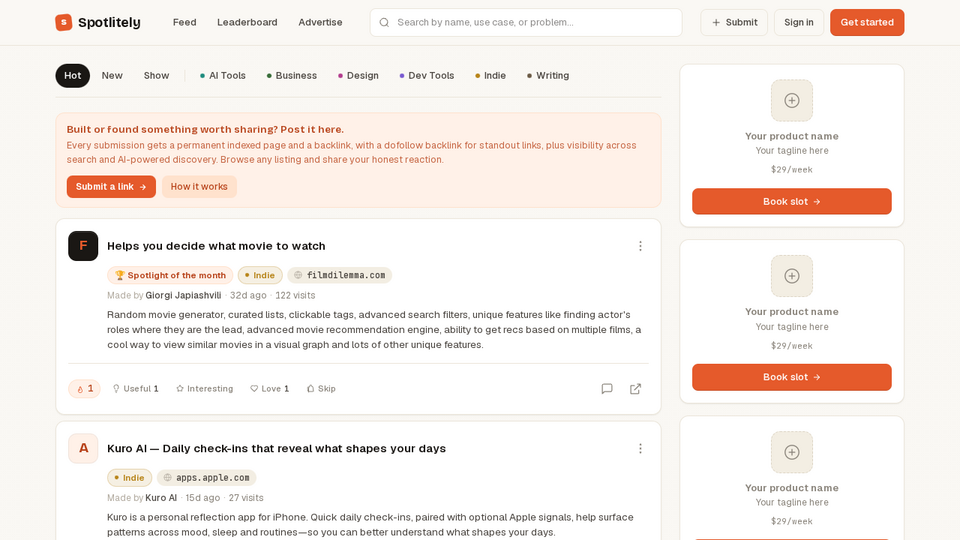Filter by Indie category in filter bar

[490, 76]
